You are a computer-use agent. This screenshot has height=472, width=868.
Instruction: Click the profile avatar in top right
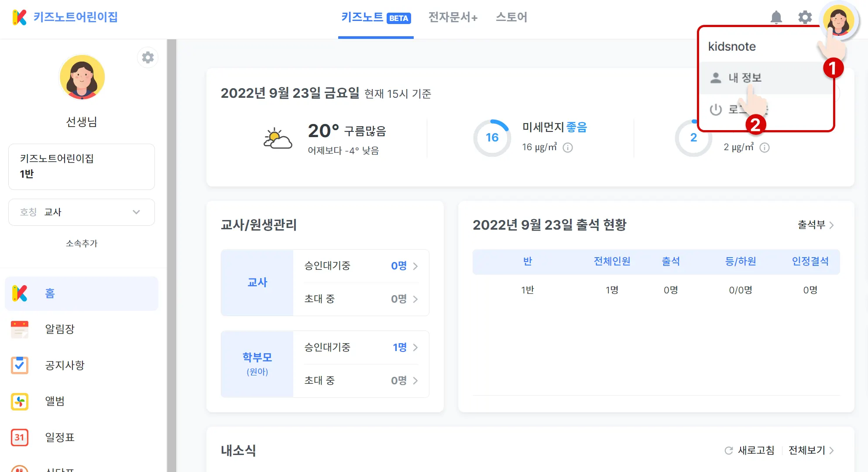point(838,20)
